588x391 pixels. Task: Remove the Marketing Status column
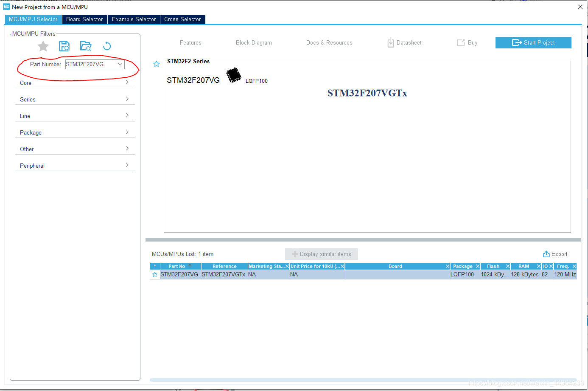(287, 266)
